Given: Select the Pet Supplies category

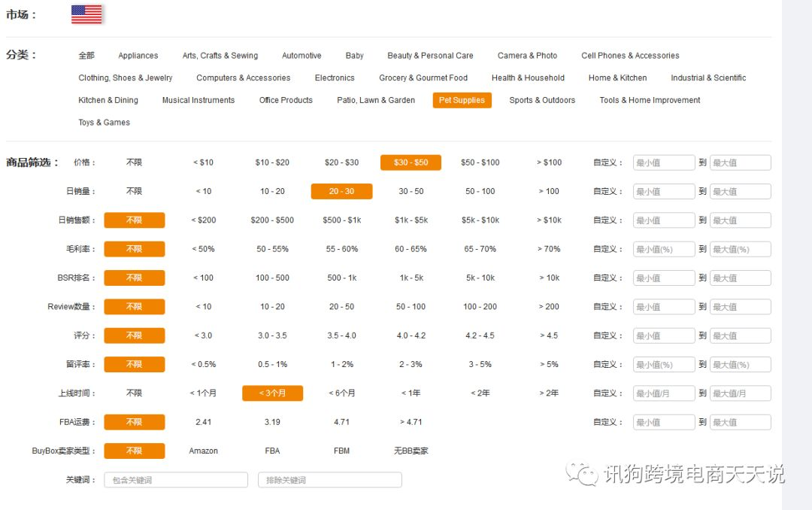Looking at the screenshot, I should (x=462, y=100).
